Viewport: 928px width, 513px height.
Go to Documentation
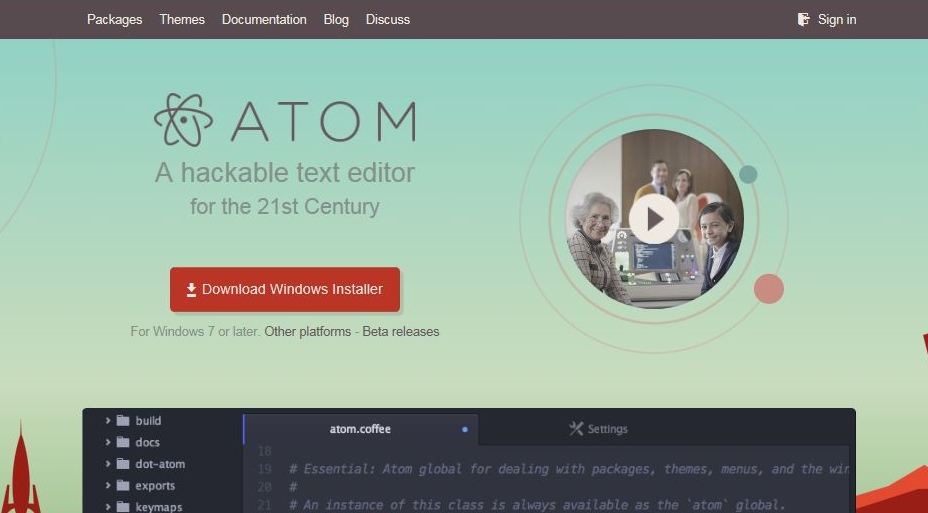264,20
